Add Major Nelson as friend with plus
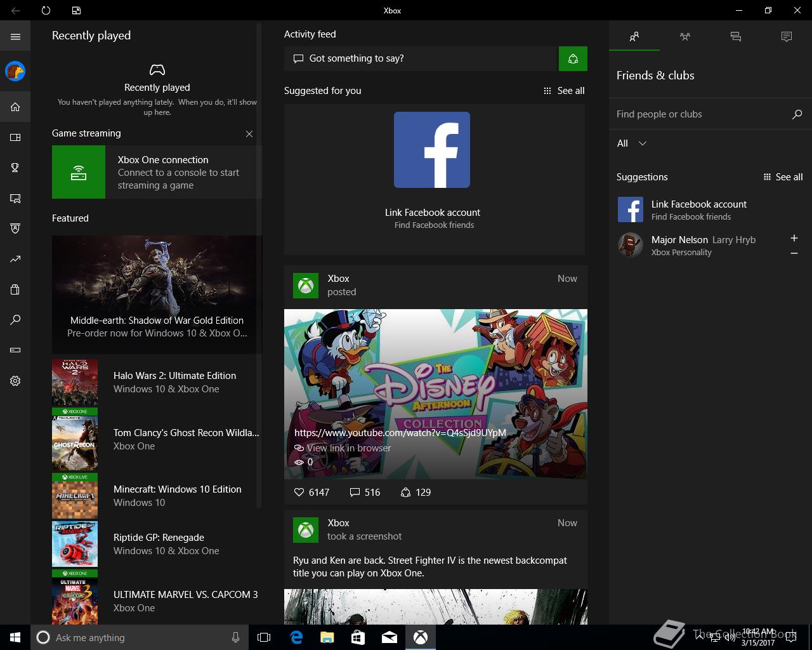 (x=794, y=238)
